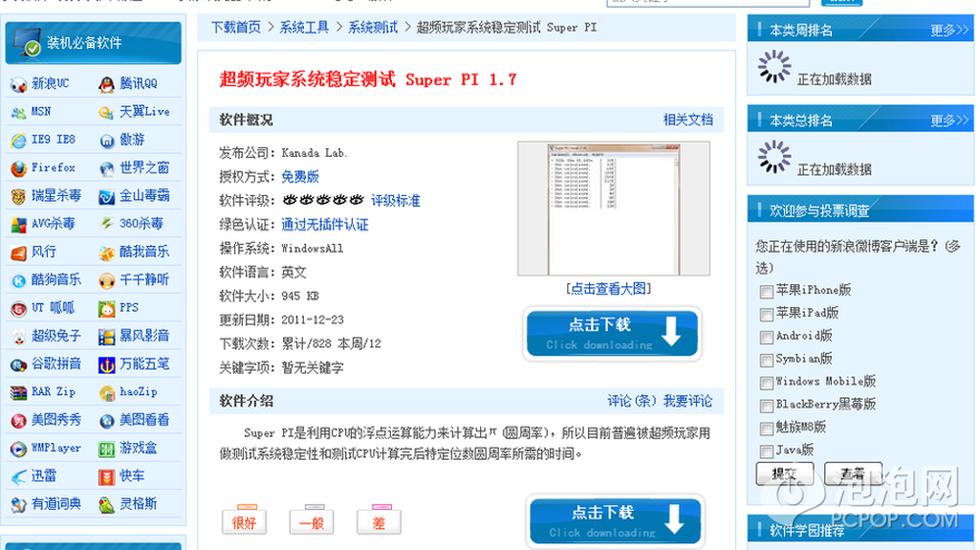Viewport: 980px width, 550px height.
Task: Open the 美图看看 icon
Action: 107,421
